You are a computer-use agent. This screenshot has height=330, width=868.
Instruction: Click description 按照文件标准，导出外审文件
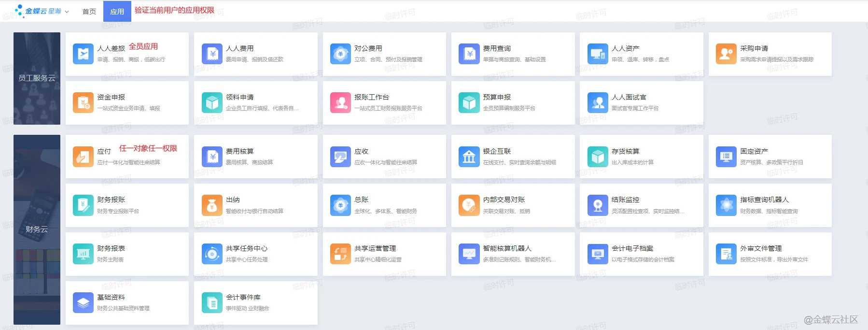tap(774, 259)
